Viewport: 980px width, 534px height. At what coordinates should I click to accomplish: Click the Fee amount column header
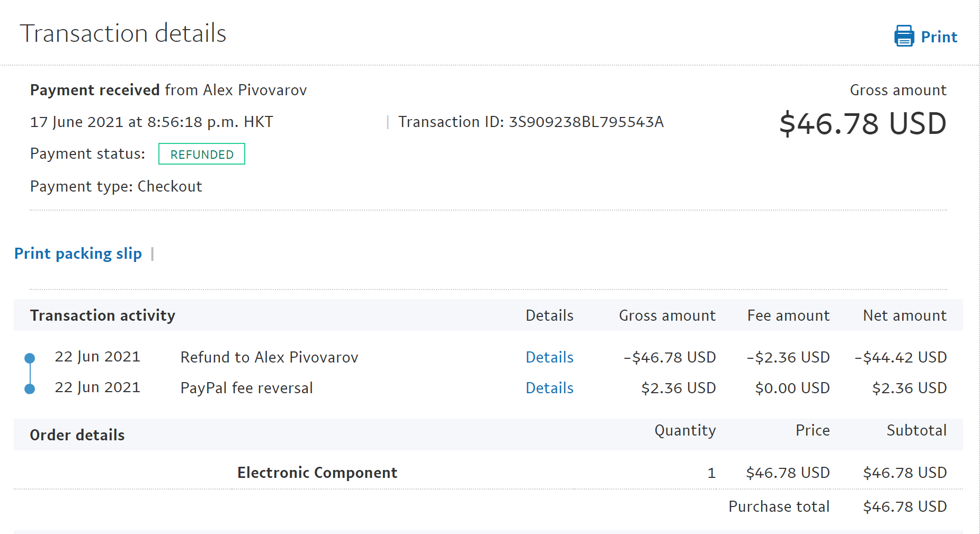788,315
